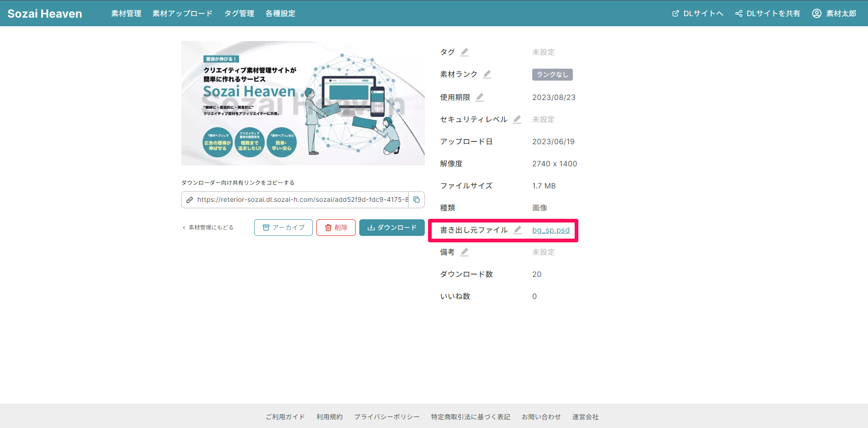868x428 pixels.
Task: Click the ランクなし rank badge
Action: (x=553, y=75)
